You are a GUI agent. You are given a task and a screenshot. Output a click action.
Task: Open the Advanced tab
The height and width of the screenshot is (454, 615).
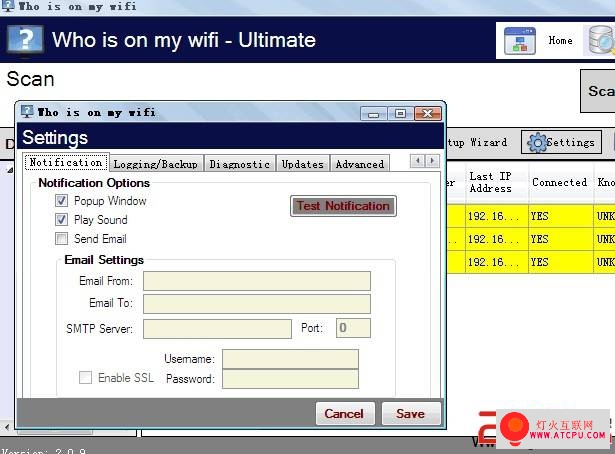360,164
